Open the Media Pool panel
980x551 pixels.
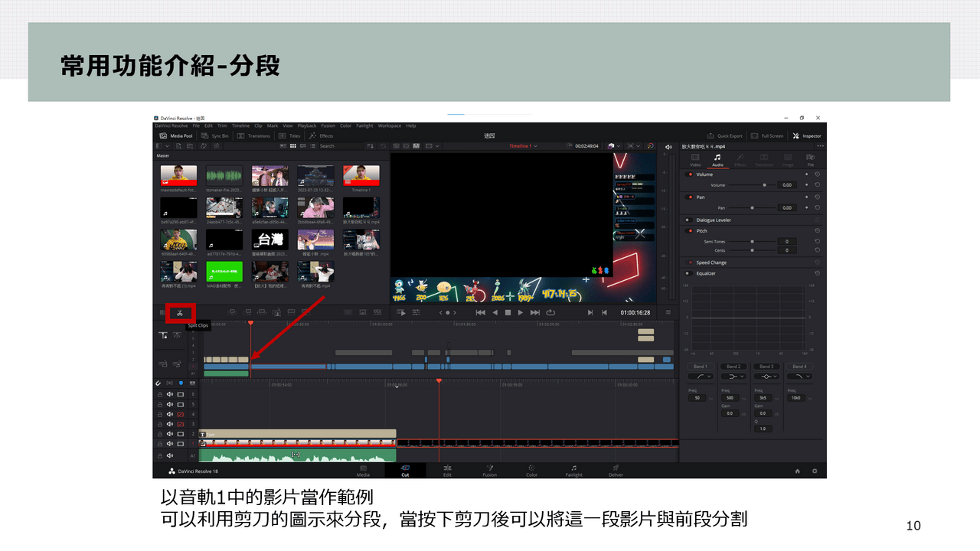(x=175, y=135)
